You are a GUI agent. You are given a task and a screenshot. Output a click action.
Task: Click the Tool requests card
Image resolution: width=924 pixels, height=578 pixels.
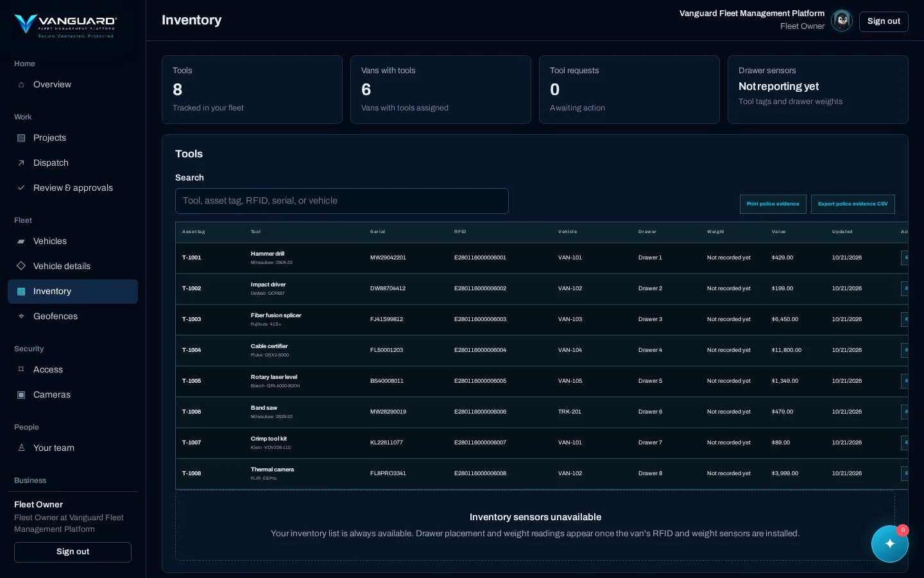(629, 89)
